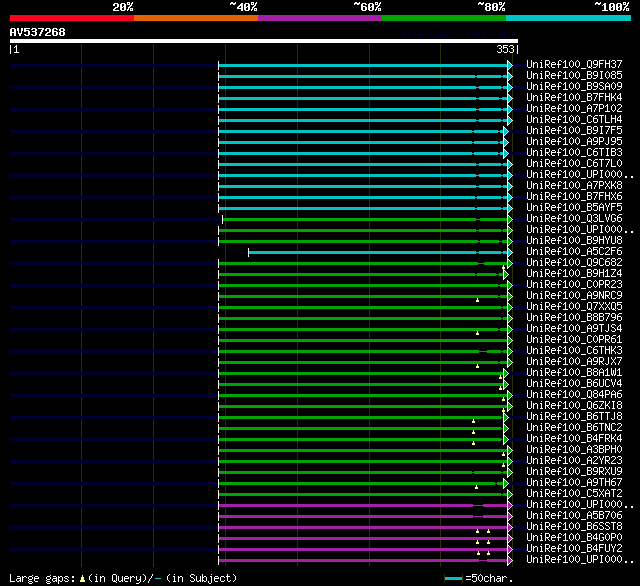Select the UniRef100_B5AYF5 hit label

point(574,208)
